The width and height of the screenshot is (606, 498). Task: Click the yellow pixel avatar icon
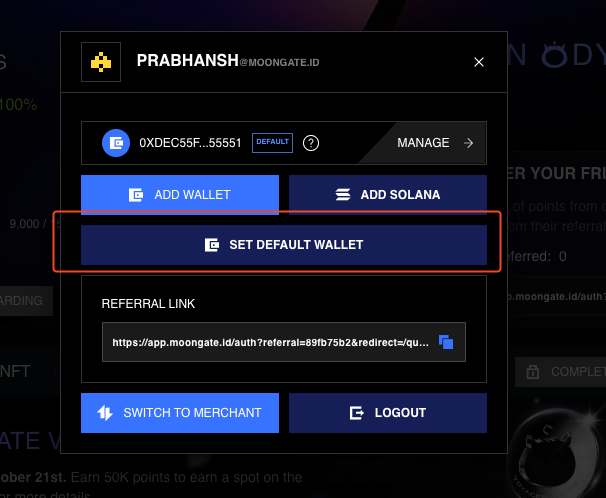tap(101, 62)
